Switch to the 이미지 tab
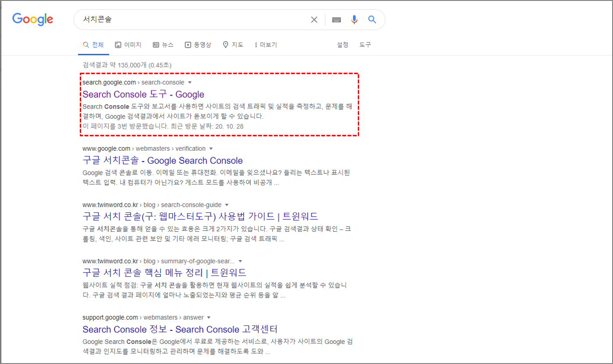The height and width of the screenshot is (364, 613). tap(128, 45)
